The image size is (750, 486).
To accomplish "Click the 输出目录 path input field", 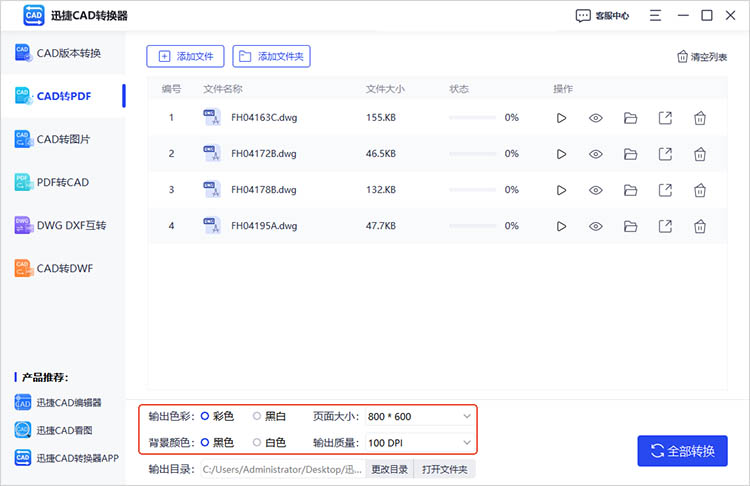I will point(283,469).
